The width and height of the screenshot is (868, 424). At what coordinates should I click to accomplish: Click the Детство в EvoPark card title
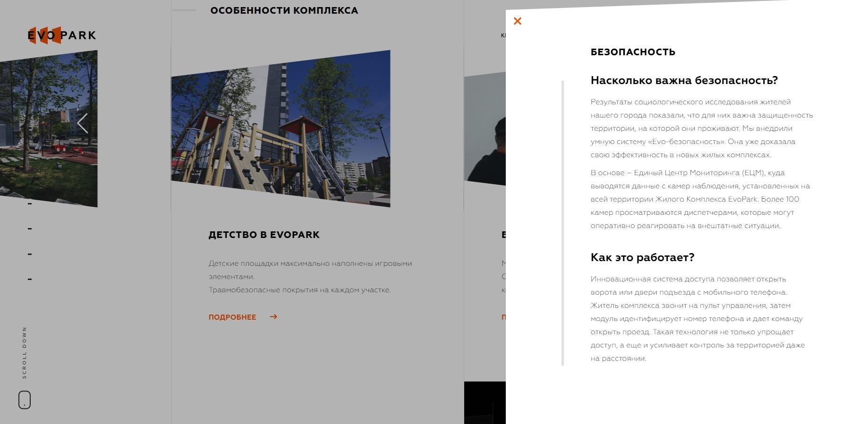pos(264,235)
